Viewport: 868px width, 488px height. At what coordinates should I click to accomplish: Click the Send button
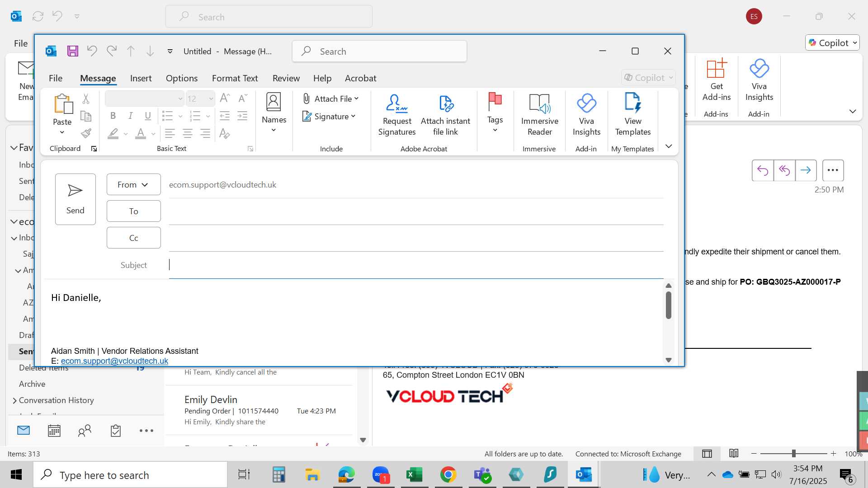[x=75, y=199]
